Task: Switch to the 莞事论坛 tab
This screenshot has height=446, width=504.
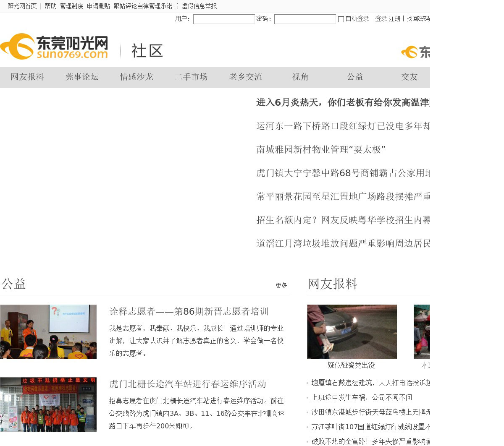Action: (82, 77)
